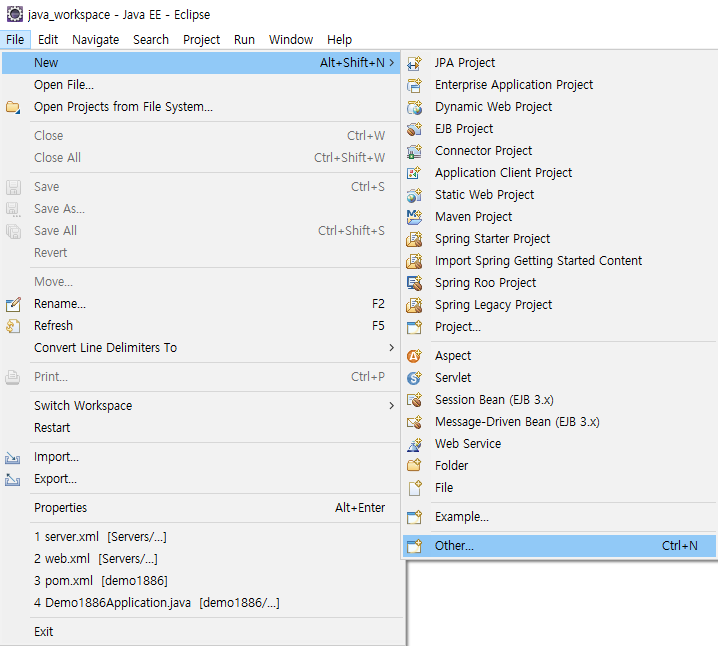Click the Import Spring Getting Started icon
This screenshot has height=646, width=718.
tap(414, 261)
